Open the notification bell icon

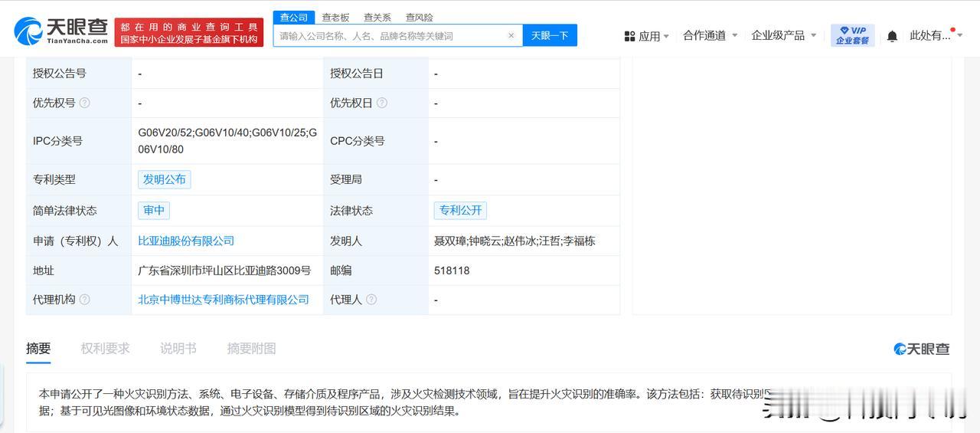[x=892, y=36]
